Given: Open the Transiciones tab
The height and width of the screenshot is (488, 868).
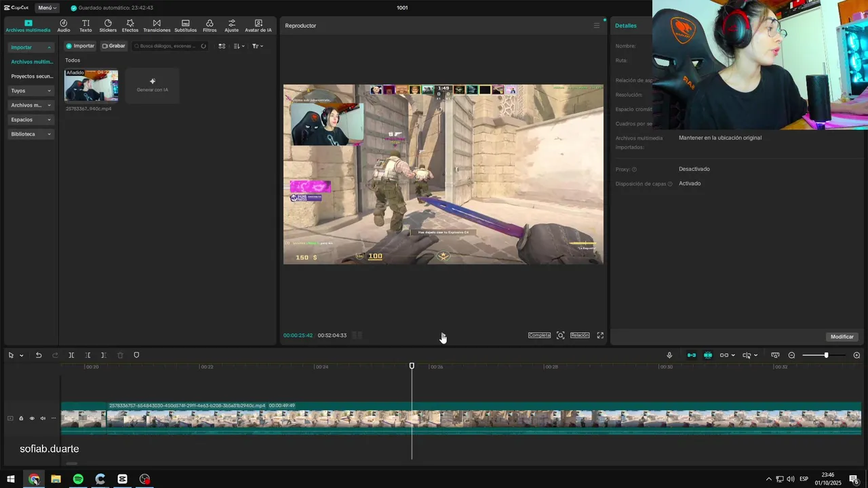Looking at the screenshot, I should tap(157, 26).
